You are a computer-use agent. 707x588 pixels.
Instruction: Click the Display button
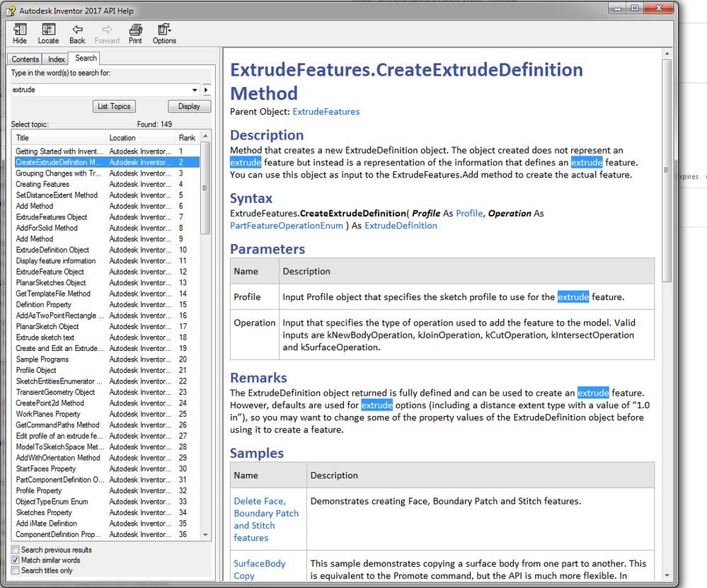pyautogui.click(x=189, y=106)
